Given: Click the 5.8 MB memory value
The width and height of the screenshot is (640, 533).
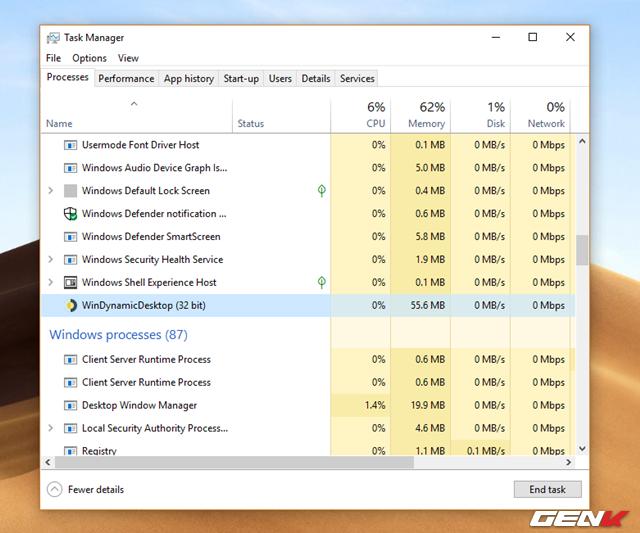Looking at the screenshot, I should 430,237.
